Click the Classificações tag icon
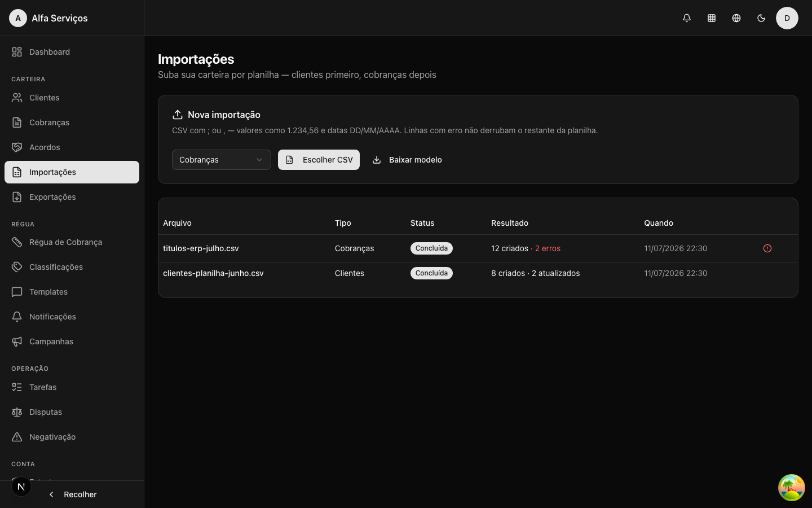 tap(17, 267)
